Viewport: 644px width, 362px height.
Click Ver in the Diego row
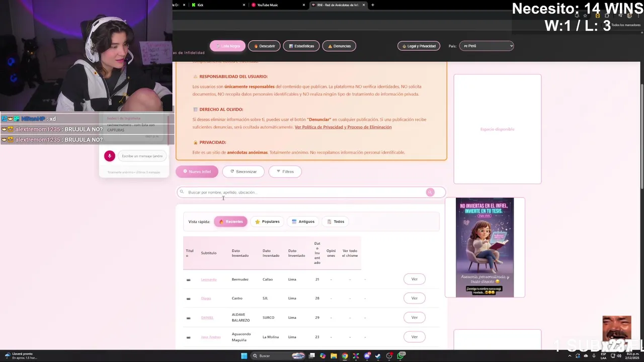414,298
